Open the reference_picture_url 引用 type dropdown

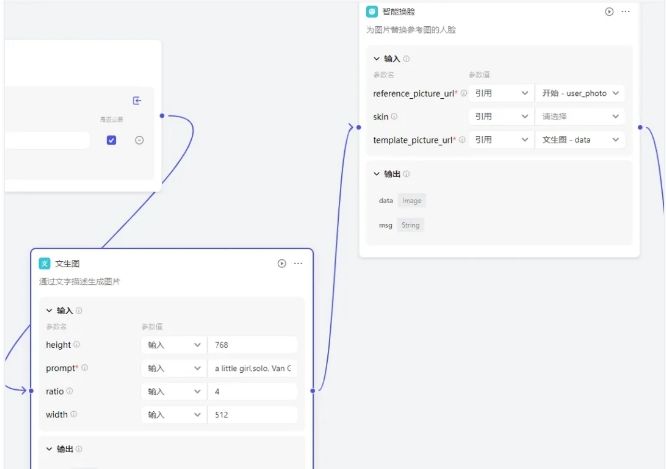502,93
